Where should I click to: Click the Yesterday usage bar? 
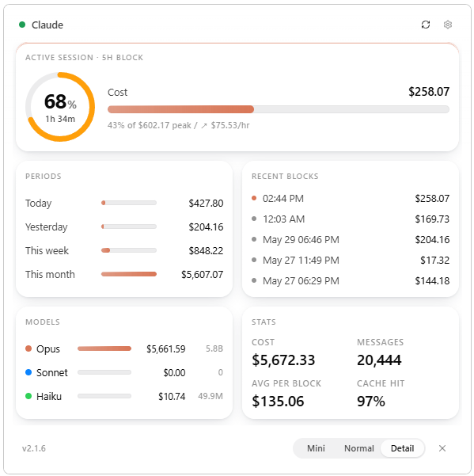pos(129,227)
